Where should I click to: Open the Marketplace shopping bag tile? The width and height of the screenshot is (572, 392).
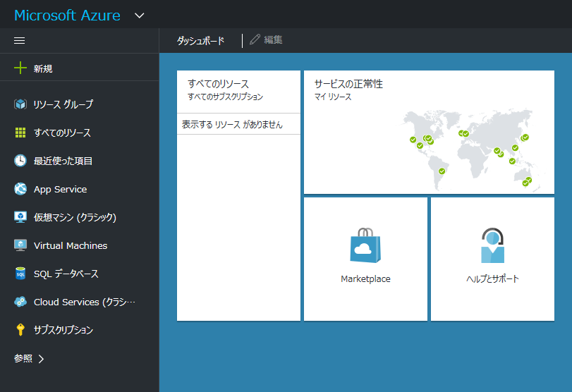[x=365, y=245]
